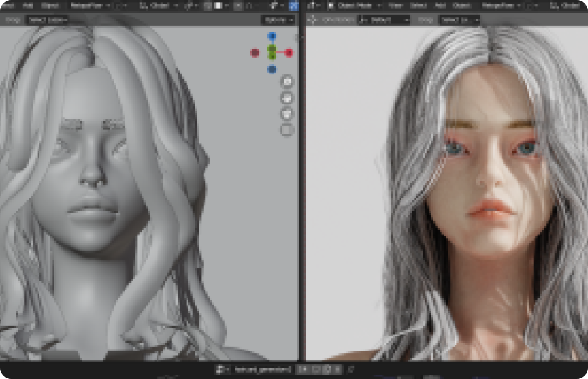Click the small icon right of datablock buttons
This screenshot has height=379, width=588.
pyautogui.click(x=351, y=370)
